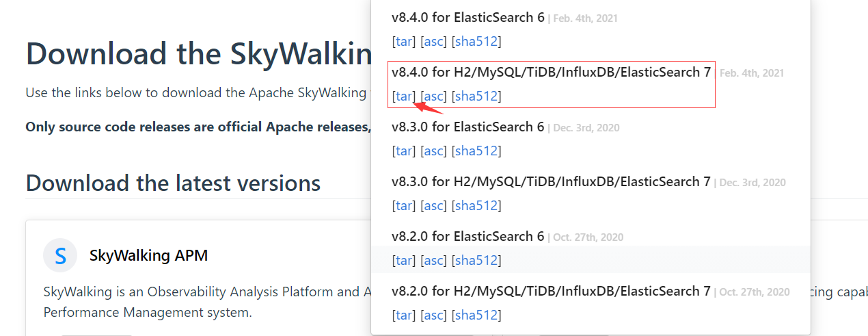This screenshot has width=868, height=336.
Task: Open asc for v8.3.0 H2/MySQL/TiDB/InfluxDB/ElasticSearch 7
Action: tap(433, 205)
